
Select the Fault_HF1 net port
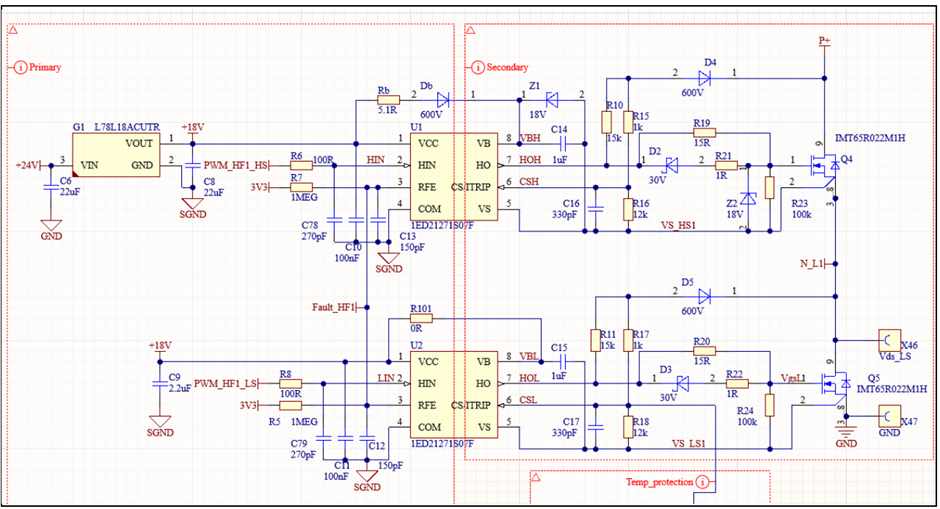(337, 307)
